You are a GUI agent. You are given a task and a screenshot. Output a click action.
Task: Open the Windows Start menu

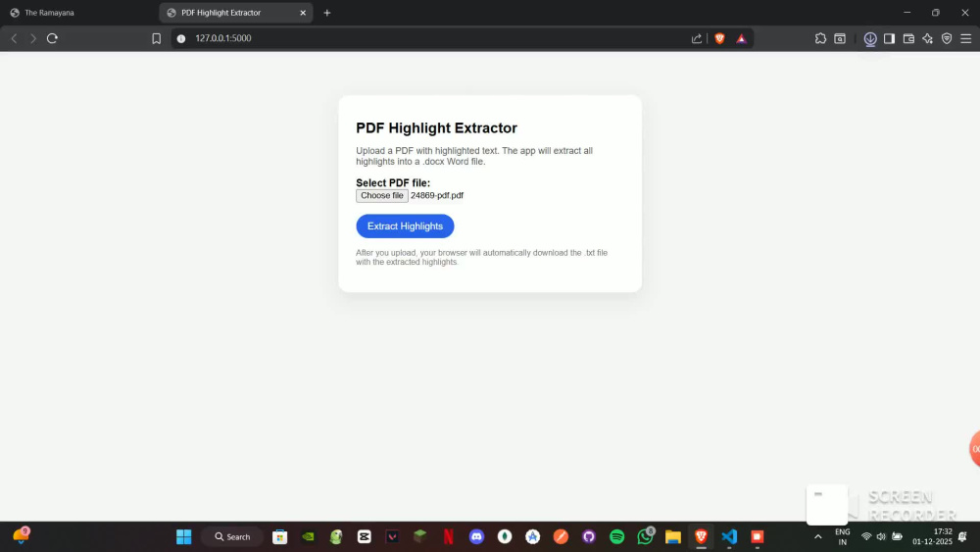click(x=184, y=536)
